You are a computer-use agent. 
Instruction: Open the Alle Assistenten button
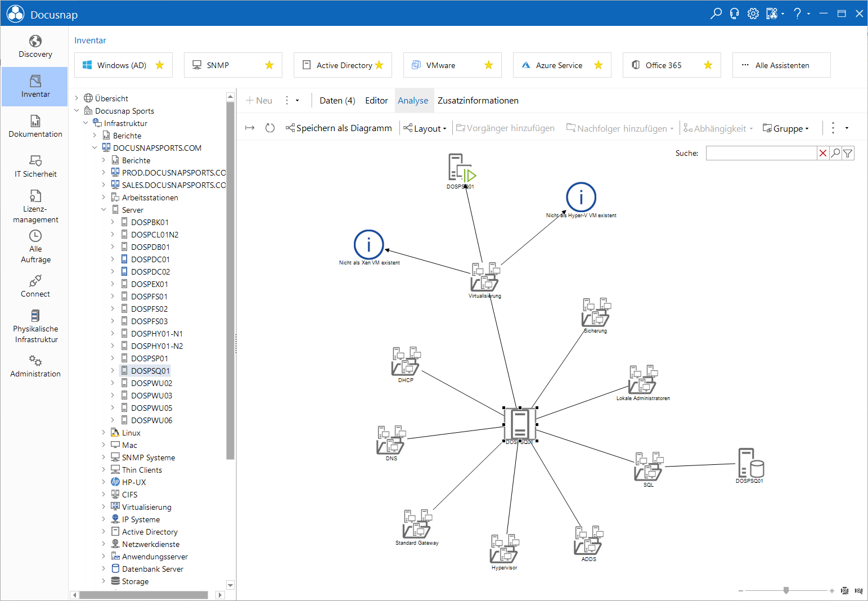pos(781,65)
